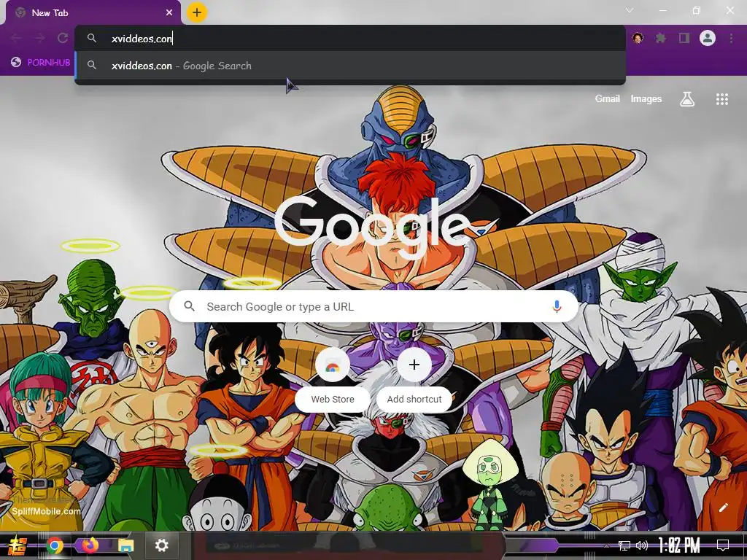Open the Chrome profile avatar
747x560 pixels.
(x=708, y=38)
